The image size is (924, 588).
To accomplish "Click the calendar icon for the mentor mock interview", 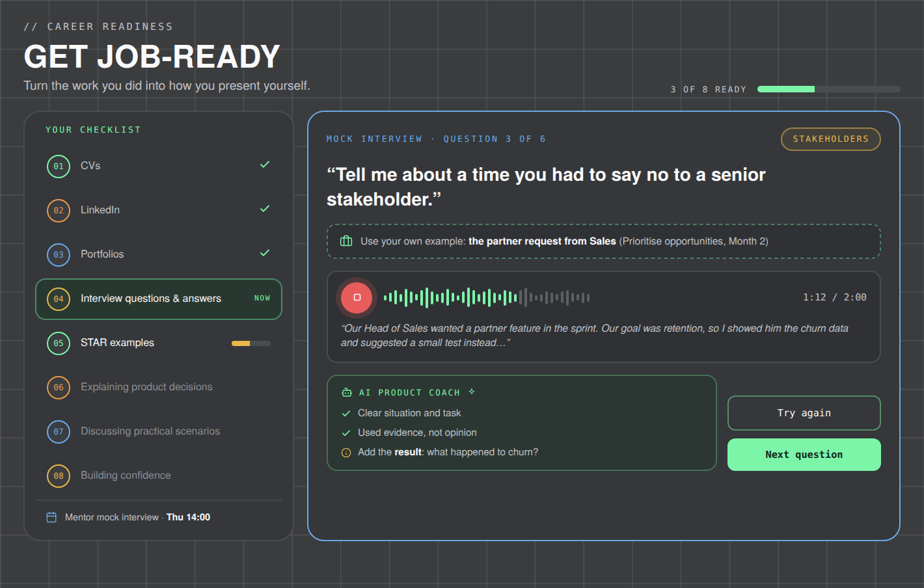I will tap(51, 517).
